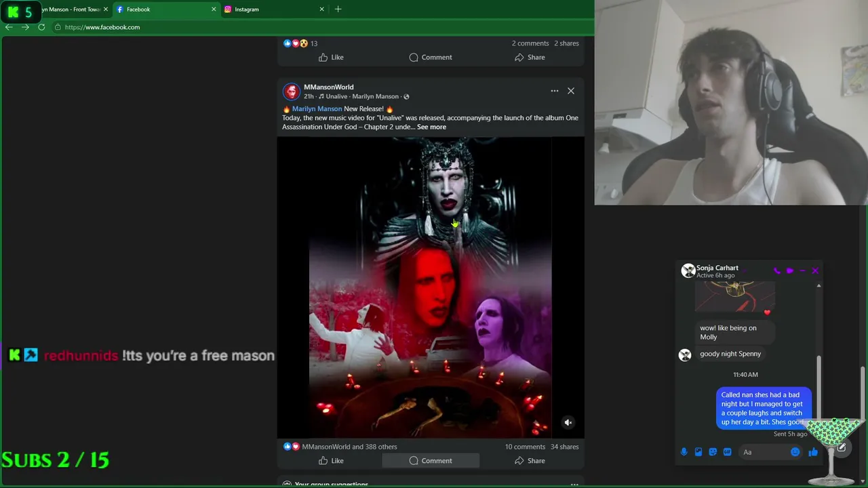This screenshot has height=488, width=868.
Task: Close the Marilyn Manson Front Toward tab
Action: (106, 9)
